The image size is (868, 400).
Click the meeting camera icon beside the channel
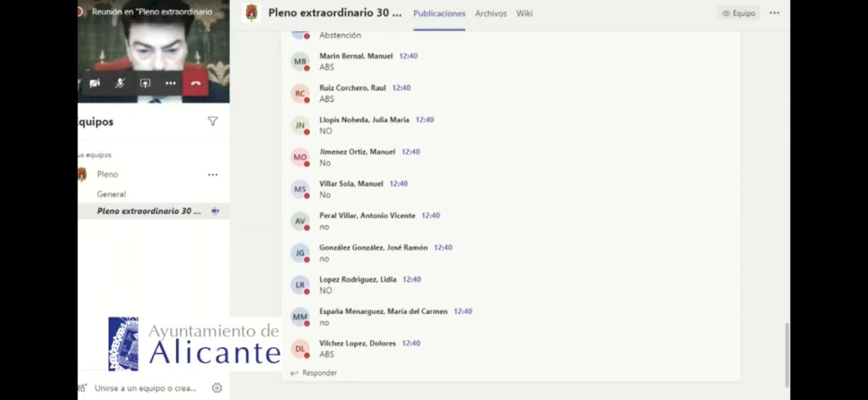(215, 211)
